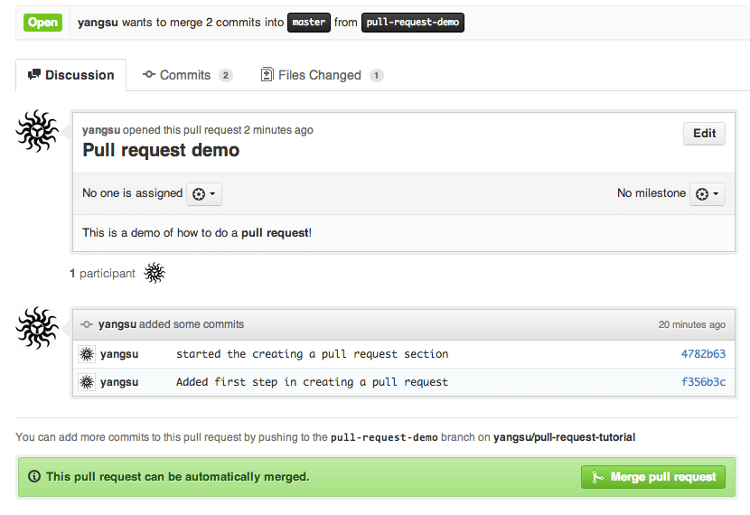Click yangsu's avatar beside the pull request description
This screenshot has width=750, height=515.
pyautogui.click(x=37, y=131)
